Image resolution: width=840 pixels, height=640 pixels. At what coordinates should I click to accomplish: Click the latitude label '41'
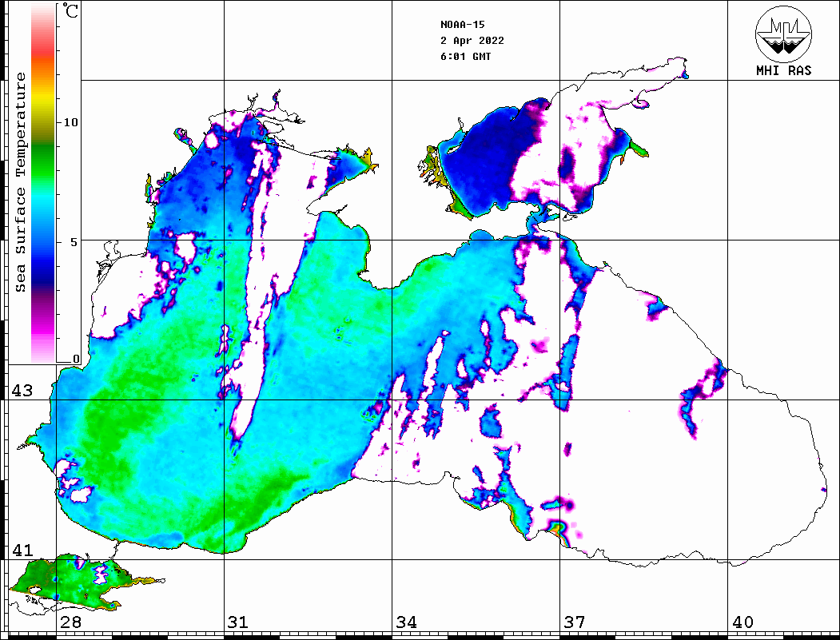coord(22,551)
